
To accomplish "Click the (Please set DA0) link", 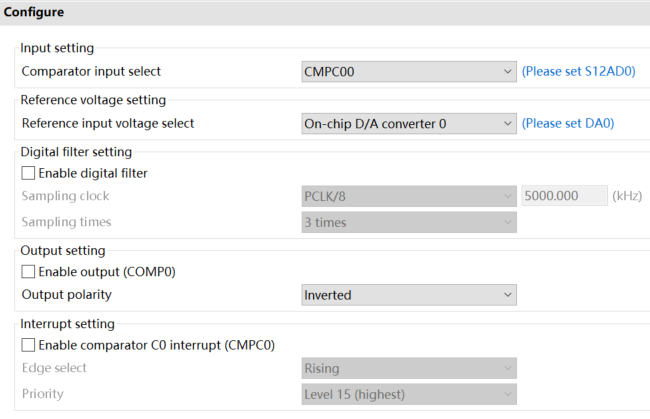I will (x=568, y=124).
